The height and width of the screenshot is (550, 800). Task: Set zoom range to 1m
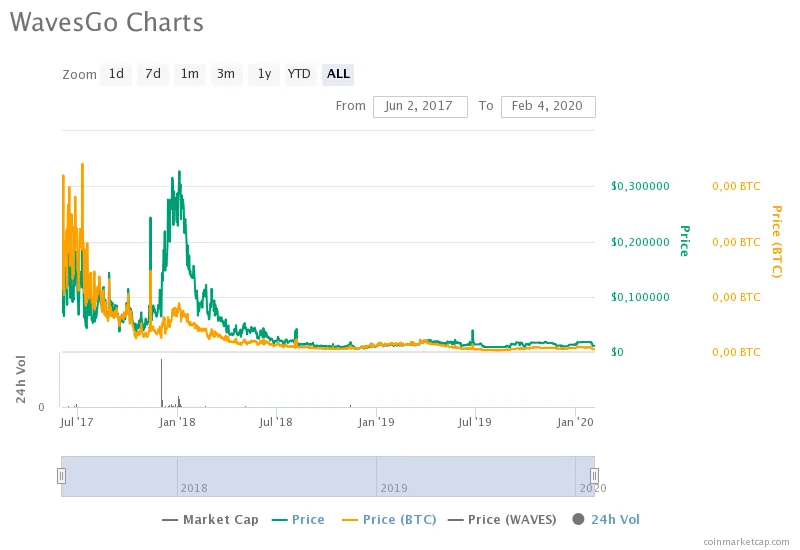click(x=190, y=74)
